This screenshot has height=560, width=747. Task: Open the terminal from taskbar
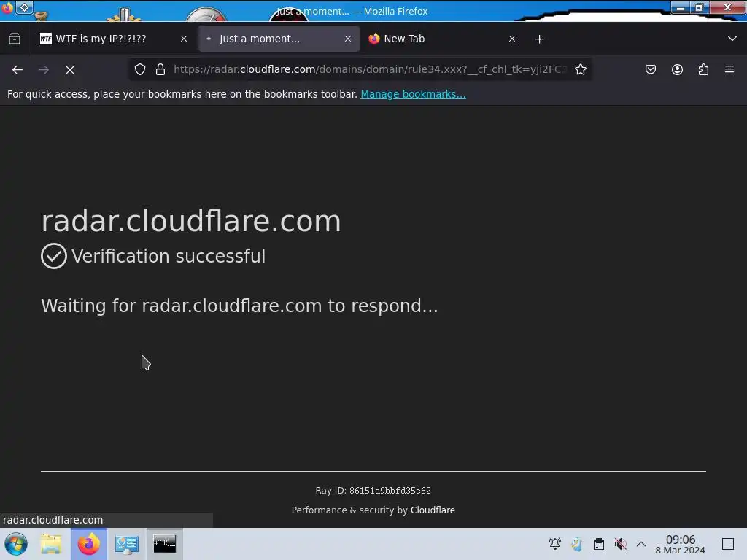[164, 544]
